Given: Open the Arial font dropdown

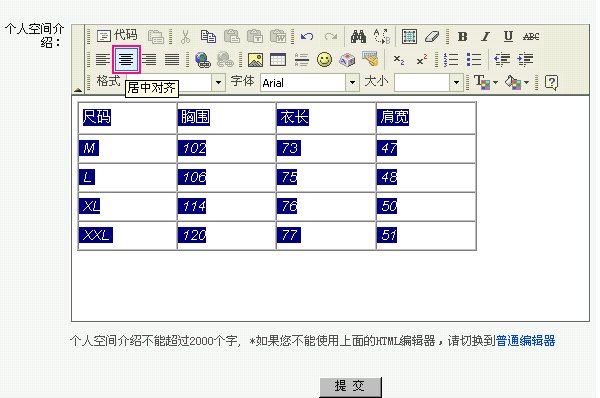Looking at the screenshot, I should tap(352, 82).
